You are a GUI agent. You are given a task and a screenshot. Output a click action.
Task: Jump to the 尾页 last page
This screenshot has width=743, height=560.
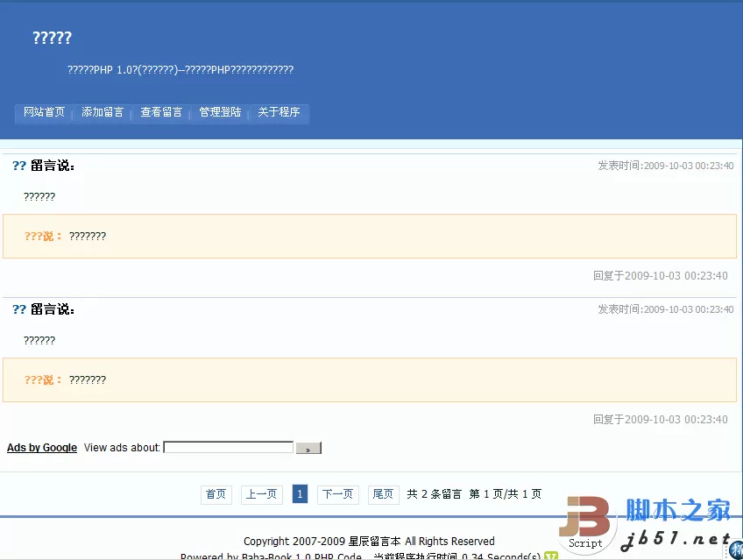(383, 494)
